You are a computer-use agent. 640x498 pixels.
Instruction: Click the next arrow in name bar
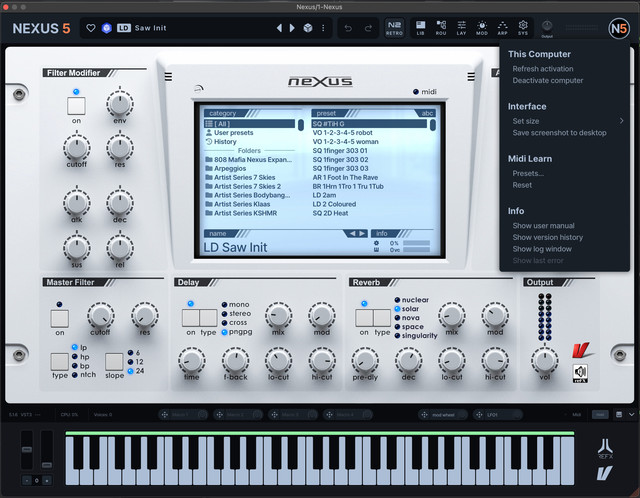click(362, 233)
